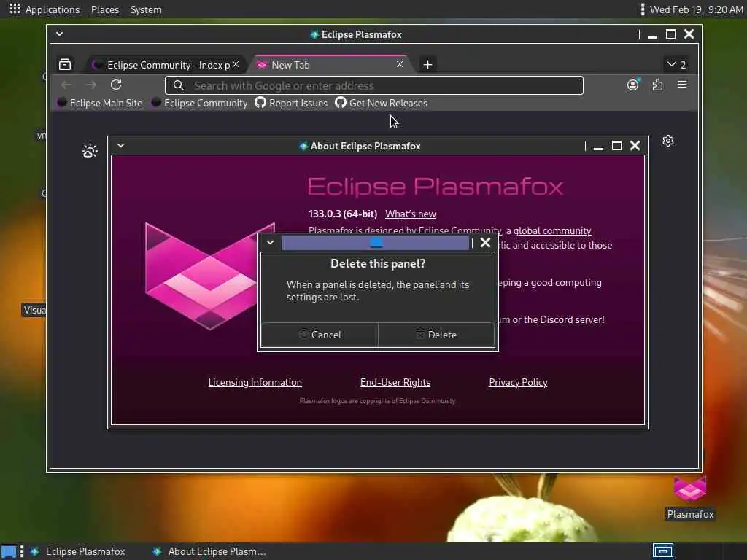The width and height of the screenshot is (747, 560).
Task: Close the Delete this panel dialog
Action: [485, 243]
